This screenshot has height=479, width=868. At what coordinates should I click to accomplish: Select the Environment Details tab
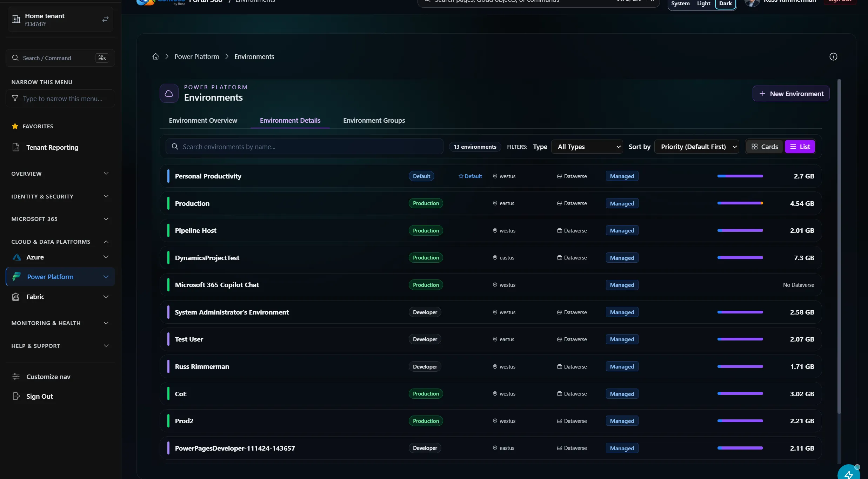[x=290, y=120]
